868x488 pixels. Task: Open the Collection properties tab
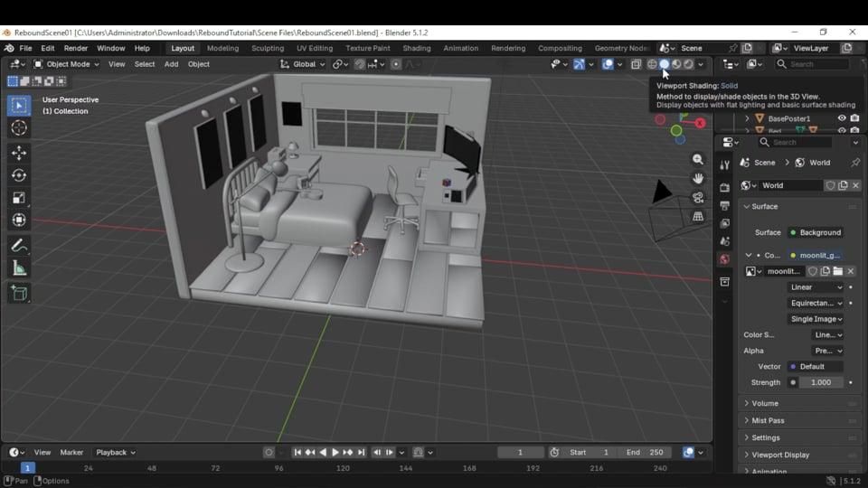point(724,282)
